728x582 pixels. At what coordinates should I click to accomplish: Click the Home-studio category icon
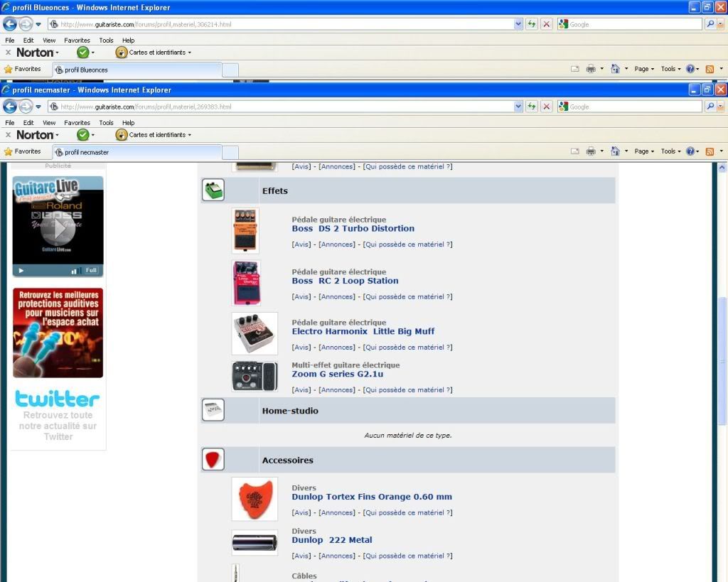point(213,410)
